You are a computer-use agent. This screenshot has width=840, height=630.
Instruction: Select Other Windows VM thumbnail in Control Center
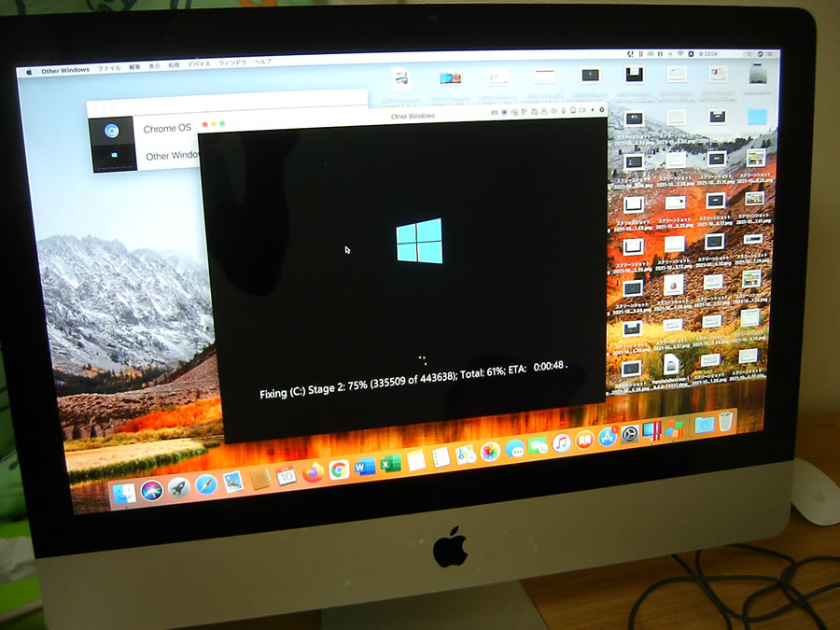[x=114, y=157]
